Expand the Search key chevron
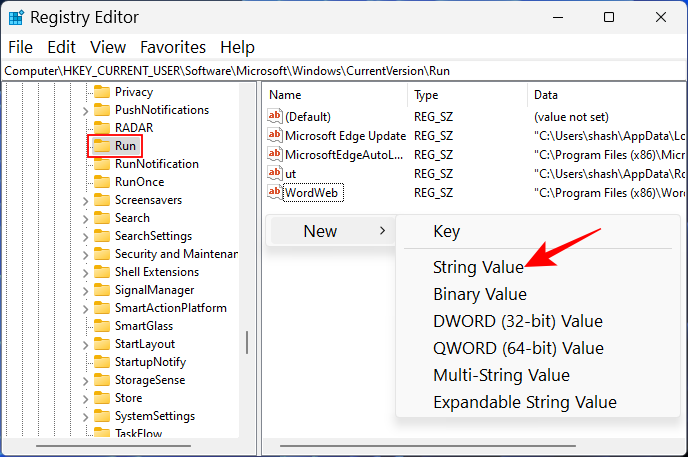The height and width of the screenshot is (457, 688). (85, 218)
